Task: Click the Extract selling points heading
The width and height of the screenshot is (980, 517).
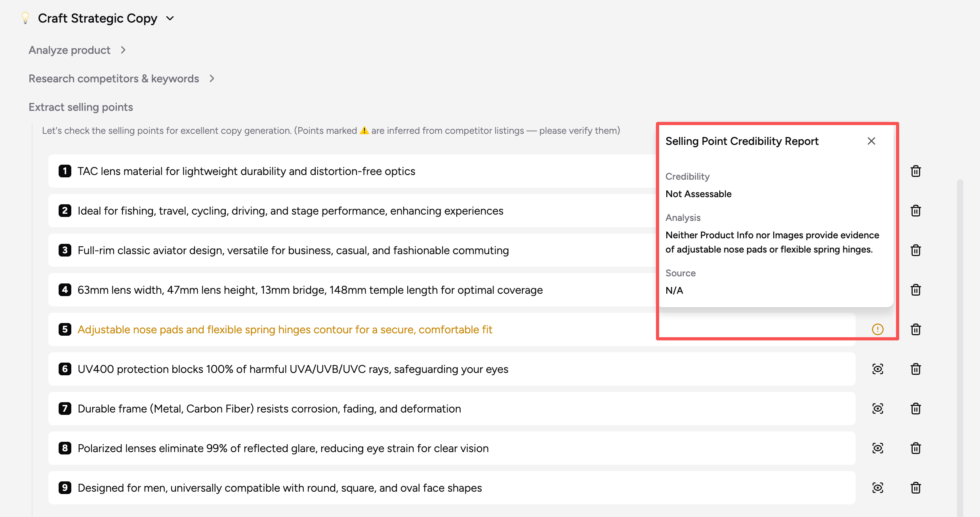Action: click(81, 107)
